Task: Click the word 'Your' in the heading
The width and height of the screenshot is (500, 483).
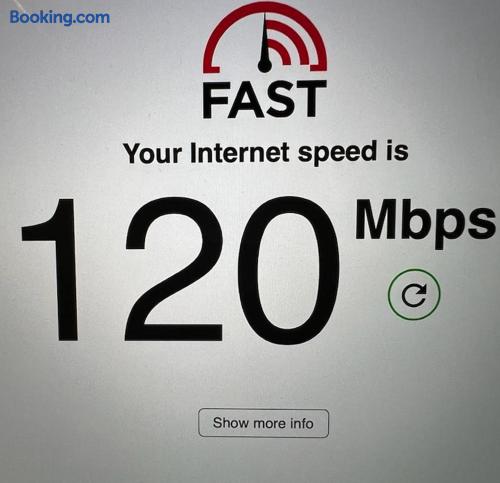Action: pyautogui.click(x=152, y=154)
